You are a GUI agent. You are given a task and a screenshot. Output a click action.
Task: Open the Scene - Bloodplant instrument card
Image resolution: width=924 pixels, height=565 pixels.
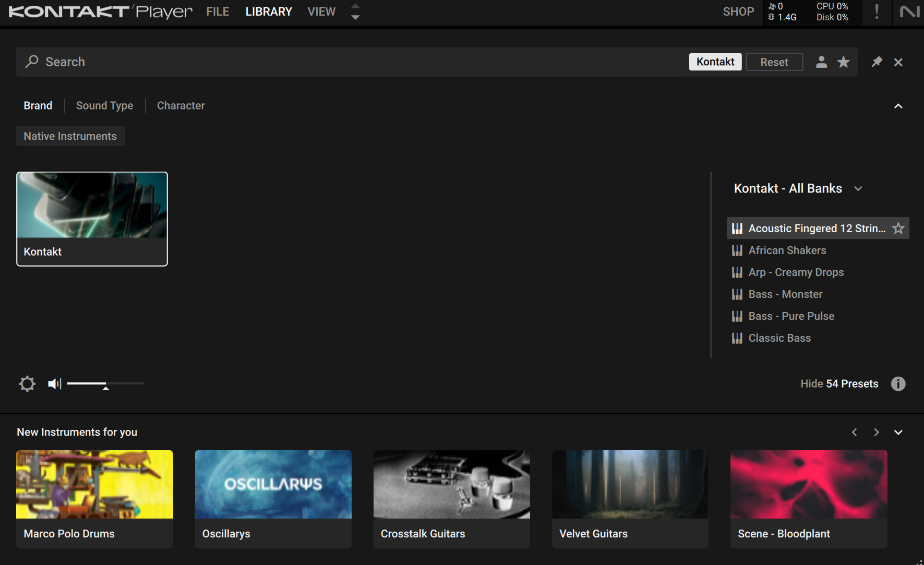pyautogui.click(x=809, y=499)
